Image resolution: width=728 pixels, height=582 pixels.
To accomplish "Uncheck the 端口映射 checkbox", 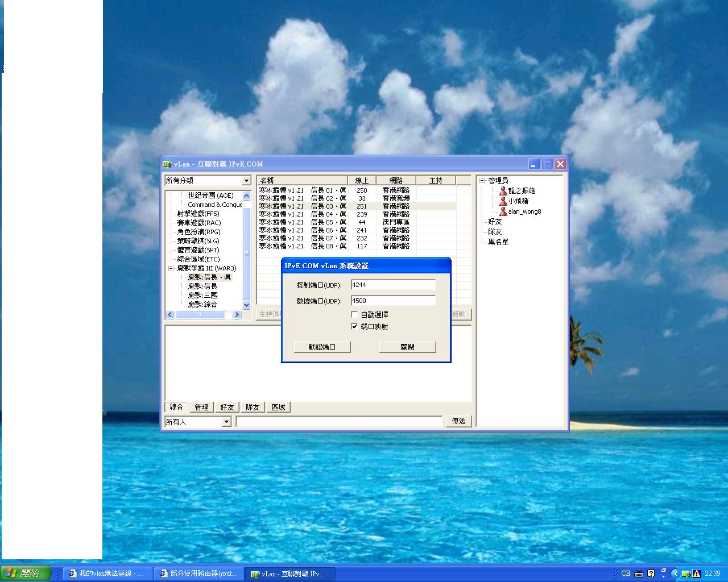I will point(354,326).
